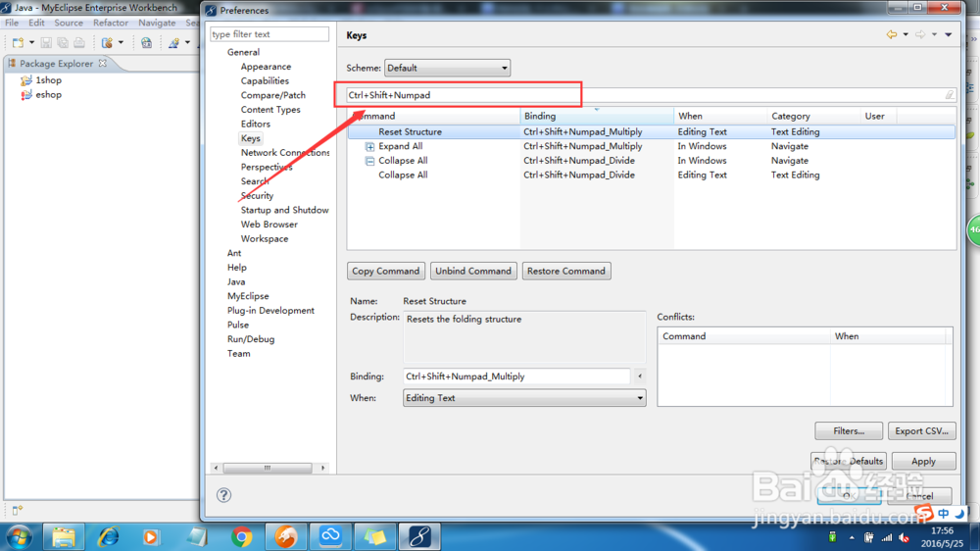Image resolution: width=980 pixels, height=551 pixels.
Task: Click the Binding text field
Action: point(516,376)
